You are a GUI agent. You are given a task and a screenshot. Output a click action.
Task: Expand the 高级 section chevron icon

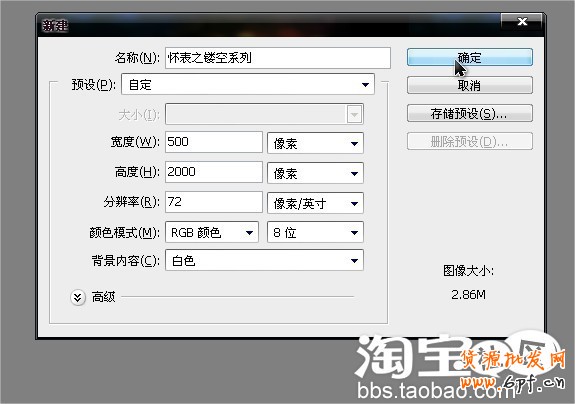(77, 297)
